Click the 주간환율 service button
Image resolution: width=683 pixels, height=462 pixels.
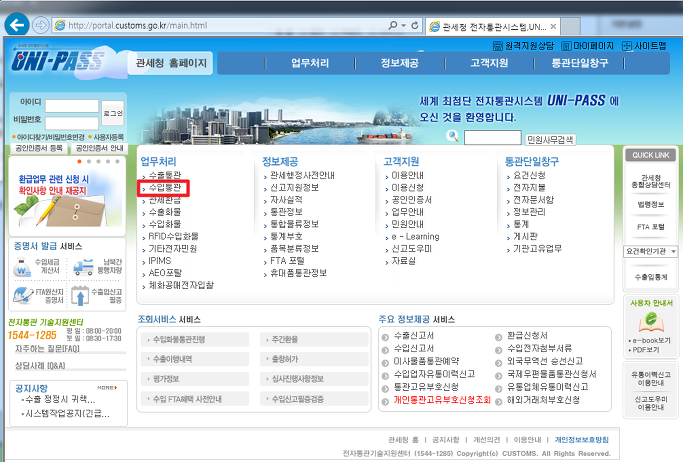[314, 339]
